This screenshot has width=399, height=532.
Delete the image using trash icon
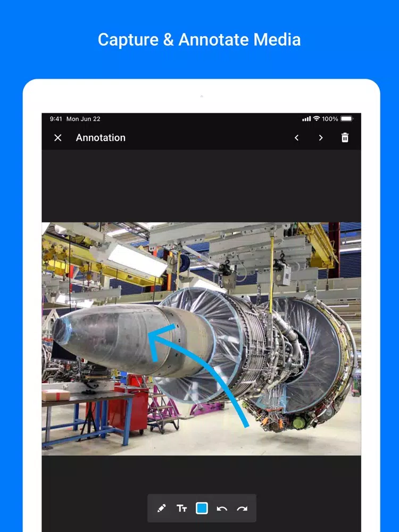[345, 137]
